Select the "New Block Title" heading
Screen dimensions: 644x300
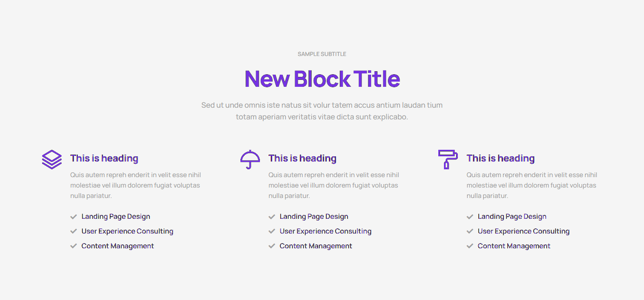[x=322, y=79]
